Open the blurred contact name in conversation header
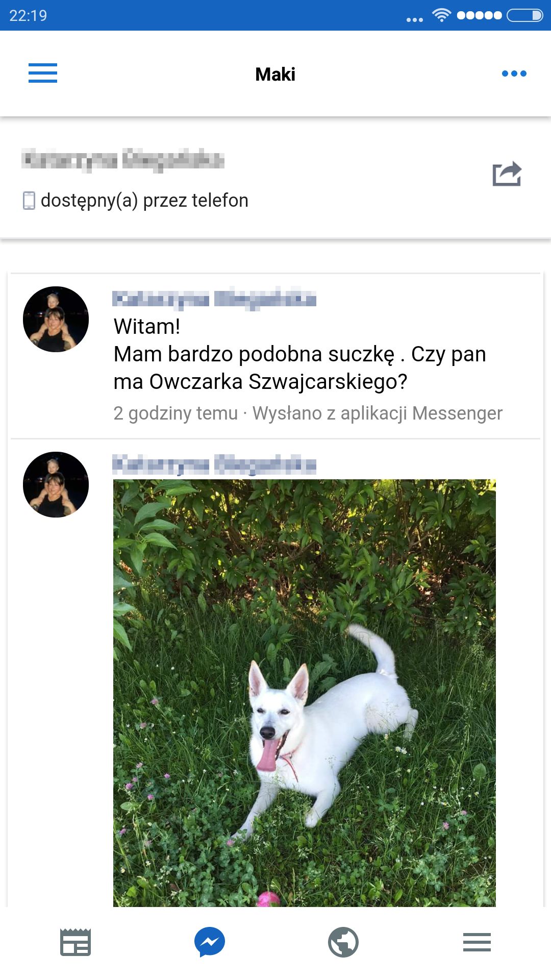Image resolution: width=551 pixels, height=980 pixels. coord(123,160)
